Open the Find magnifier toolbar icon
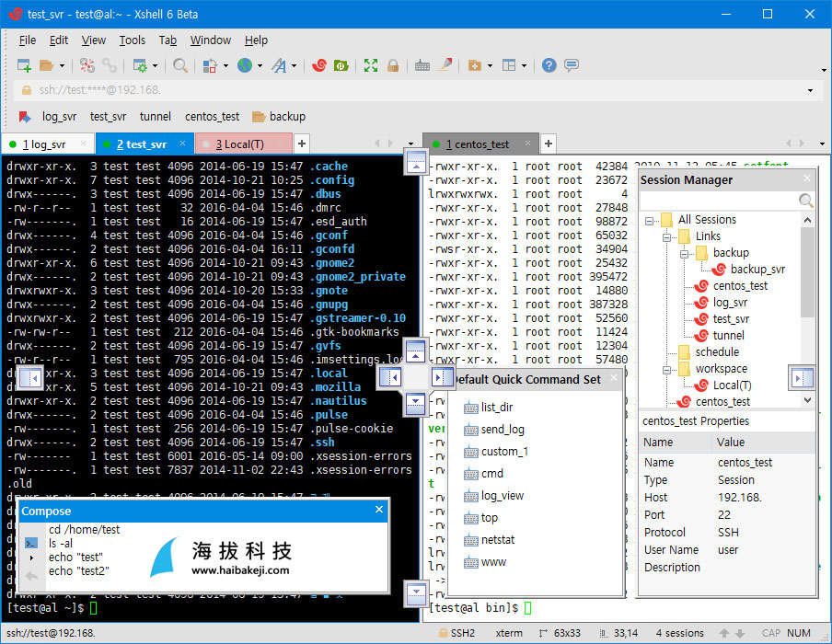Viewport: 832px width, 644px height. tap(179, 65)
